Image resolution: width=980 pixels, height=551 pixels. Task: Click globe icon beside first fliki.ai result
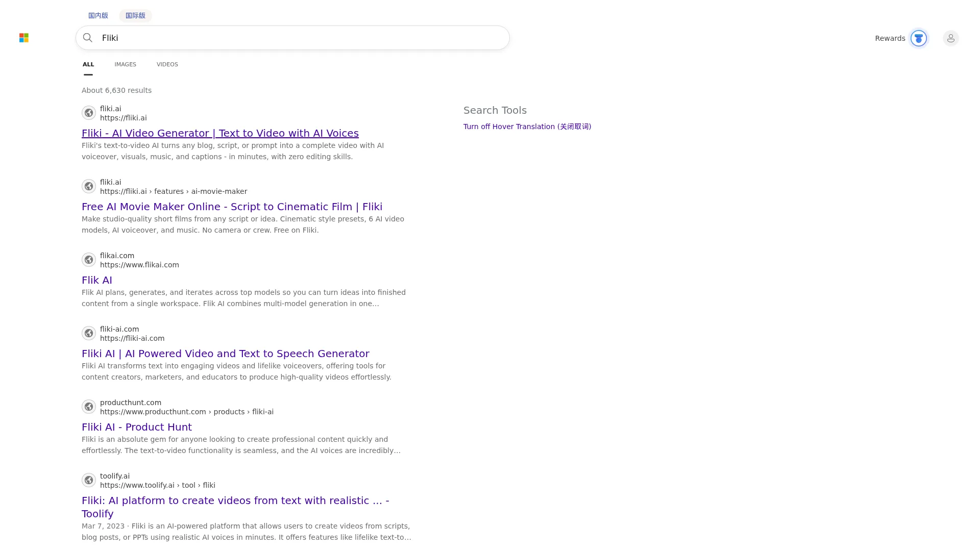tap(89, 113)
